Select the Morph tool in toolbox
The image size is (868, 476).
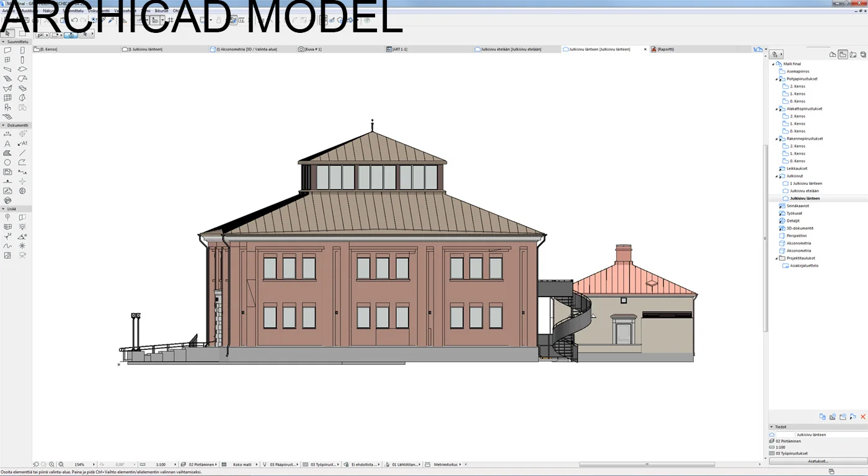click(x=22, y=97)
